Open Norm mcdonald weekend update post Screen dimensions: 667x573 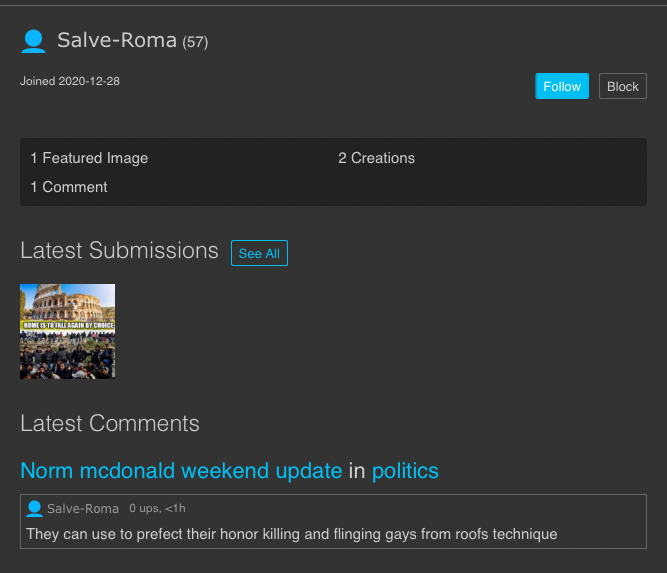[181, 471]
